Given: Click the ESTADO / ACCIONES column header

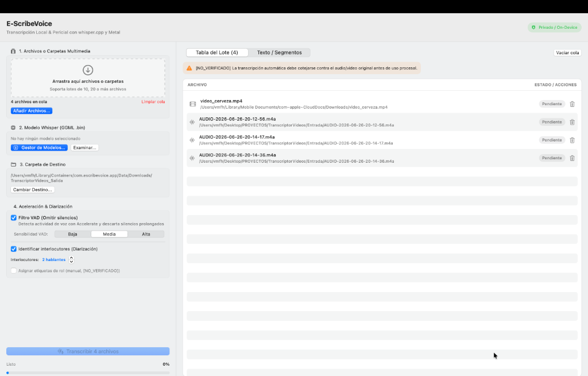Looking at the screenshot, I should [555, 85].
